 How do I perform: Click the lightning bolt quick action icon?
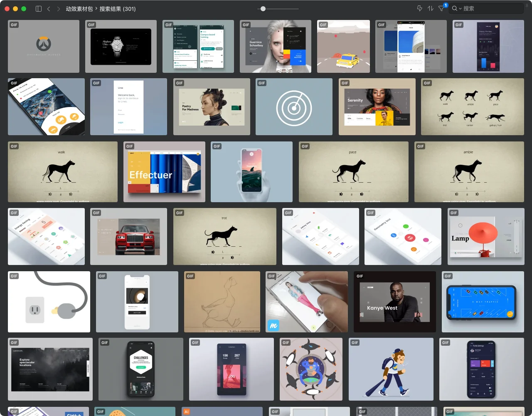[x=419, y=9]
